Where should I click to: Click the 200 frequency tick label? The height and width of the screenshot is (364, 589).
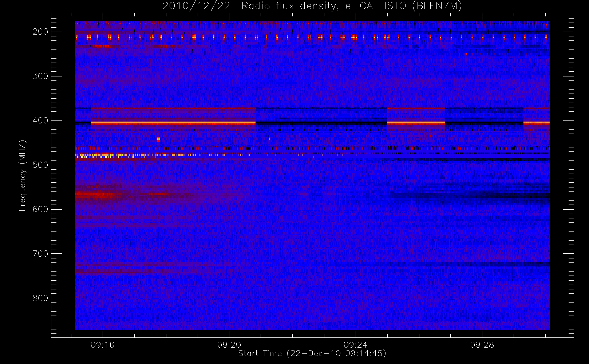tap(40, 32)
